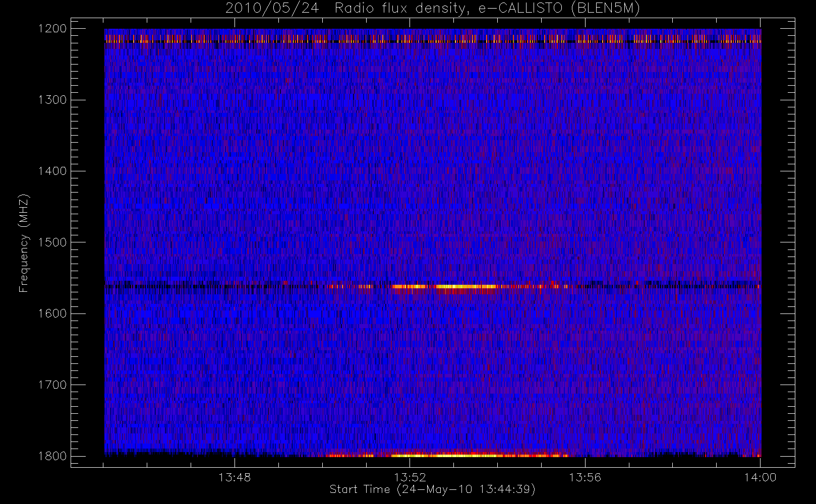Click the bright yellow burst near 1560 MHz

click(x=465, y=287)
